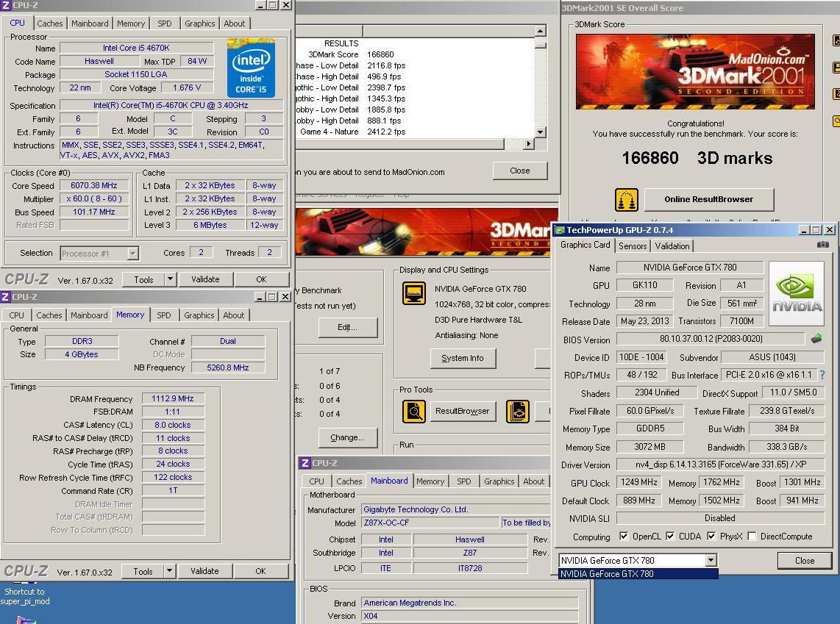Click the GPU-Z screenshot camera icon
This screenshot has width=840, height=624.
coord(822,245)
